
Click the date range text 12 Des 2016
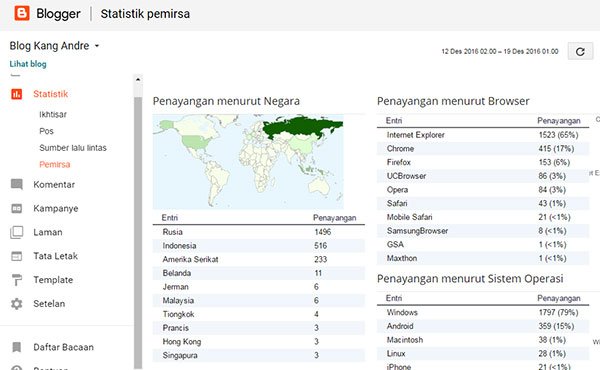click(500, 51)
